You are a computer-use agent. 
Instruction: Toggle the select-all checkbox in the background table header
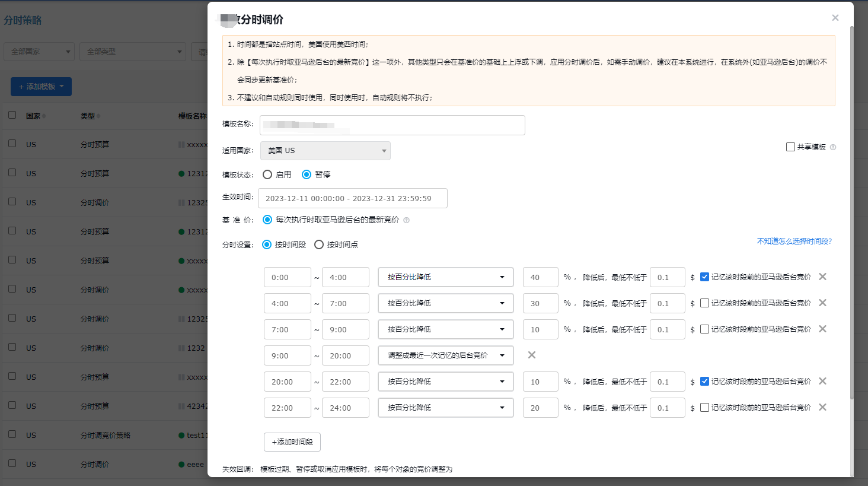(12, 115)
